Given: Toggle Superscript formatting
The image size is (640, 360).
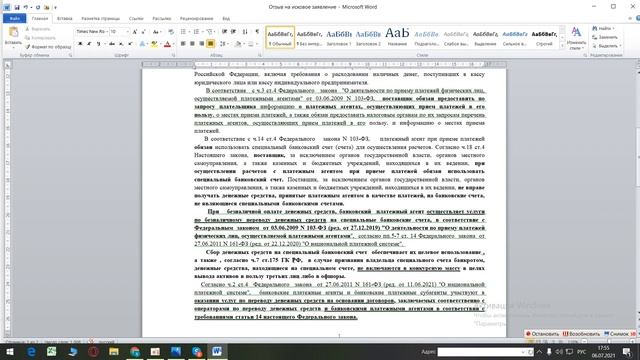Looking at the screenshot, I should point(130,44).
